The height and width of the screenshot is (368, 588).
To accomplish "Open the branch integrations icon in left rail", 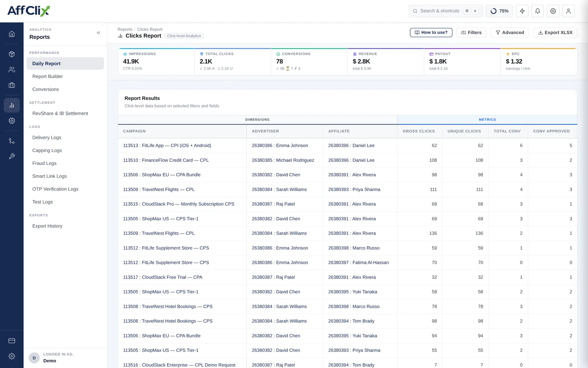I will (x=12, y=141).
